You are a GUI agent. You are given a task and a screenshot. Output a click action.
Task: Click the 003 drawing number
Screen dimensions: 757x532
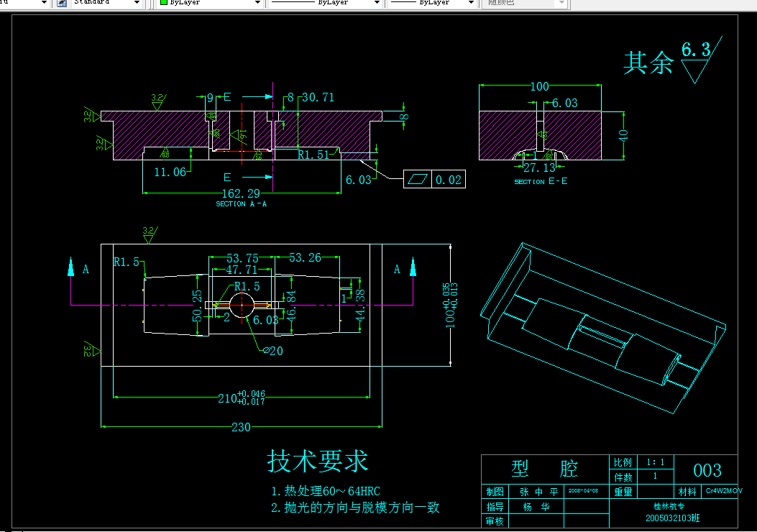tap(707, 470)
